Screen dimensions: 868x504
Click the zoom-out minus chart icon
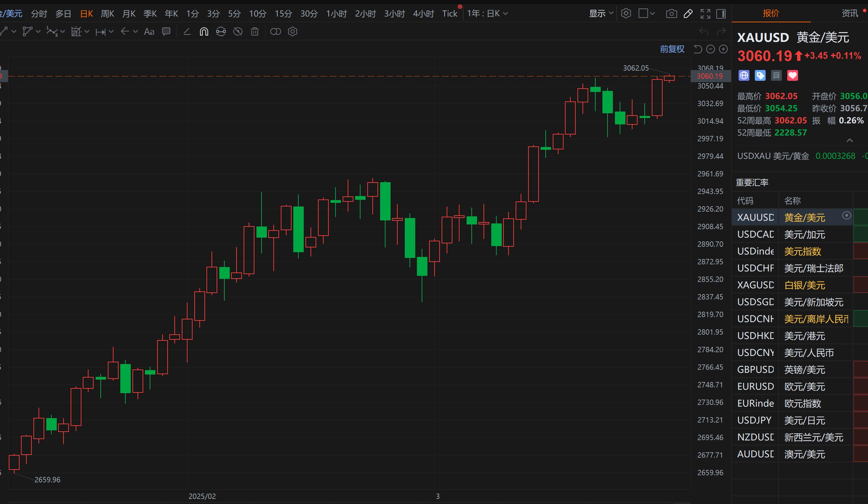pos(710,49)
